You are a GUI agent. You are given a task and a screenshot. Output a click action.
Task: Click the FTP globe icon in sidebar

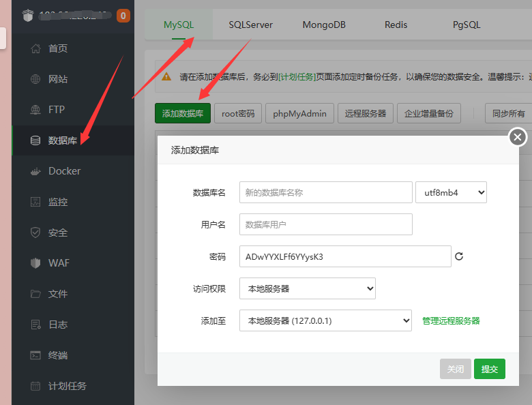coord(35,110)
